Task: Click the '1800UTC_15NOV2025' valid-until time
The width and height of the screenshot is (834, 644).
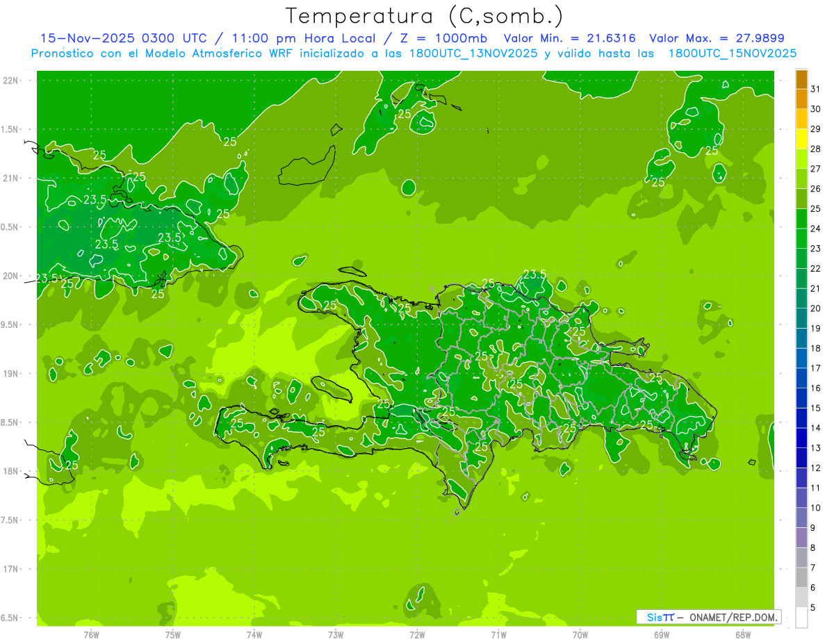Action: pyautogui.click(x=733, y=53)
